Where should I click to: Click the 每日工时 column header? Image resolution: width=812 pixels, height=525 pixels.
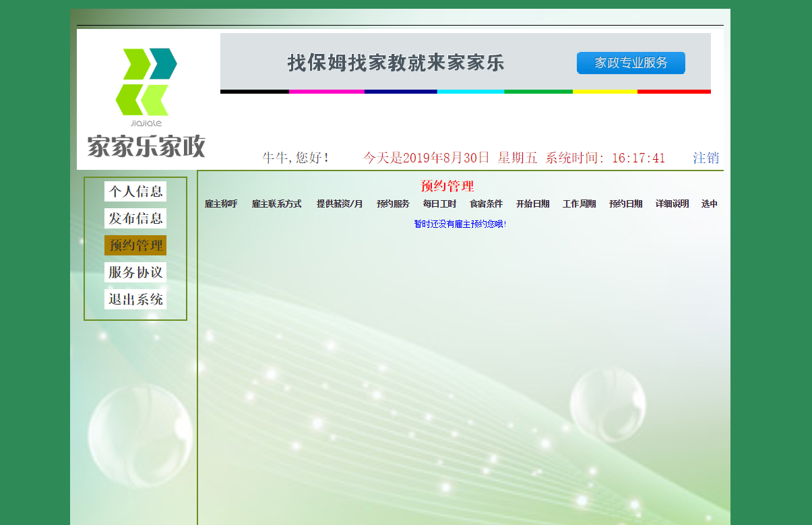click(439, 203)
